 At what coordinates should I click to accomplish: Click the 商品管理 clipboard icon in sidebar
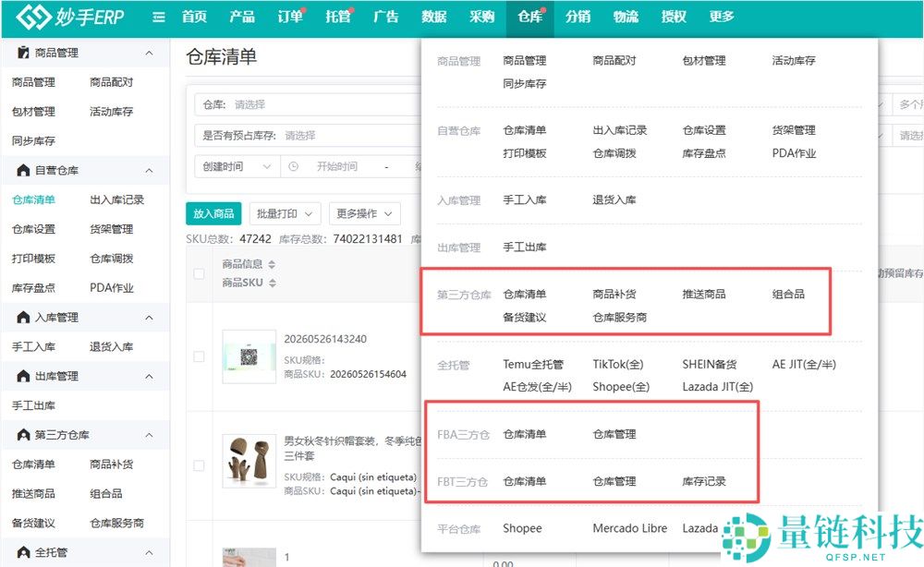pyautogui.click(x=23, y=53)
